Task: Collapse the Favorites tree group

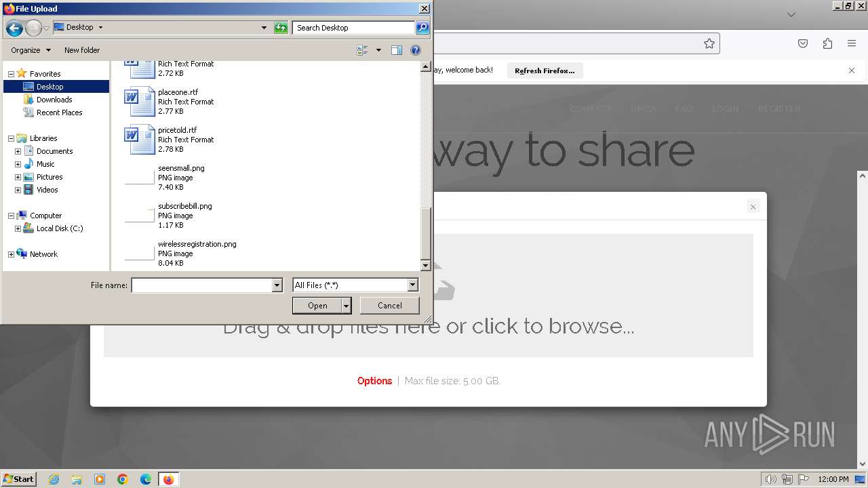Action: pos(11,74)
